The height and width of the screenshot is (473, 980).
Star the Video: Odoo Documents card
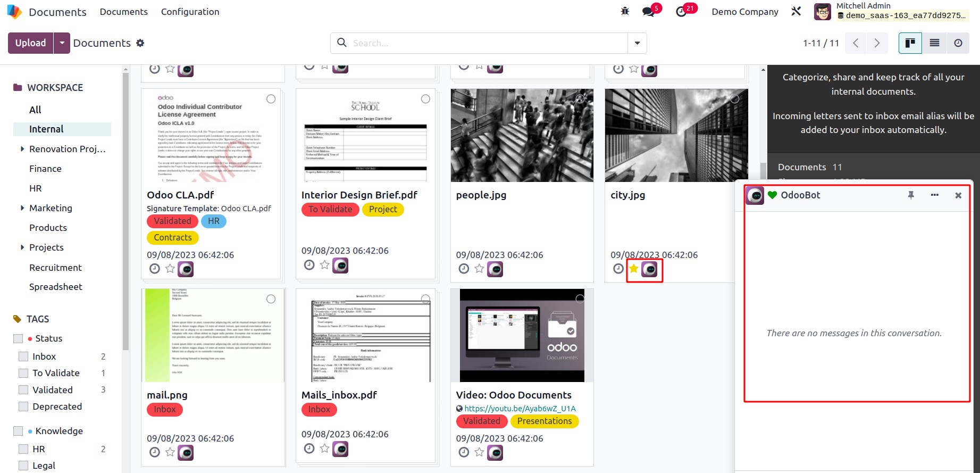(x=479, y=452)
